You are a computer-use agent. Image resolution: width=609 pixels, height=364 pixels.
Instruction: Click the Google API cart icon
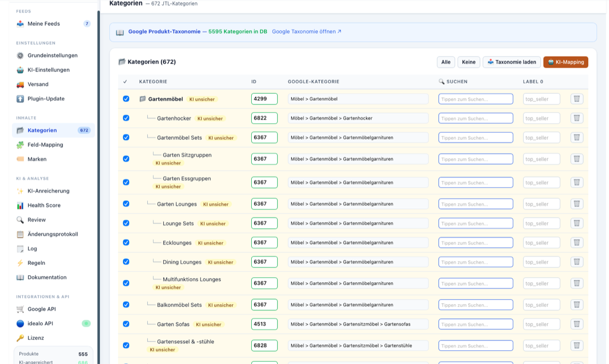20,309
